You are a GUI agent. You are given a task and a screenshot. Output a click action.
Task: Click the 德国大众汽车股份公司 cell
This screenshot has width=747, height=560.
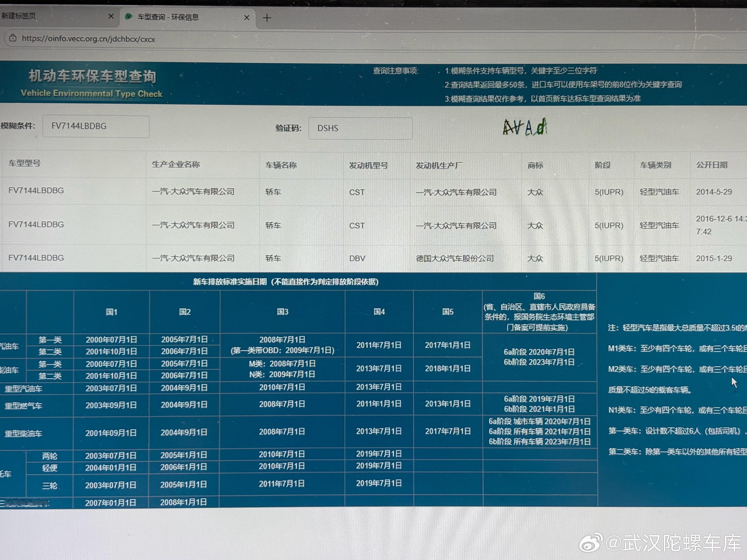pos(454,259)
